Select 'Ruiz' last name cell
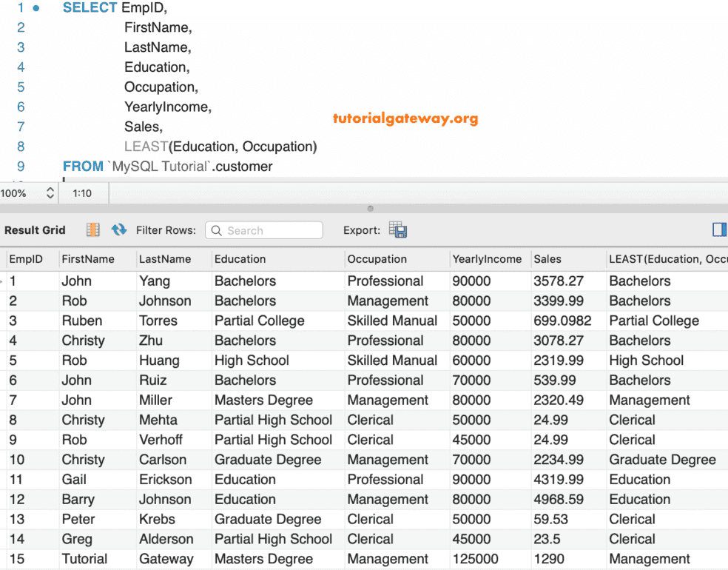 click(x=152, y=380)
